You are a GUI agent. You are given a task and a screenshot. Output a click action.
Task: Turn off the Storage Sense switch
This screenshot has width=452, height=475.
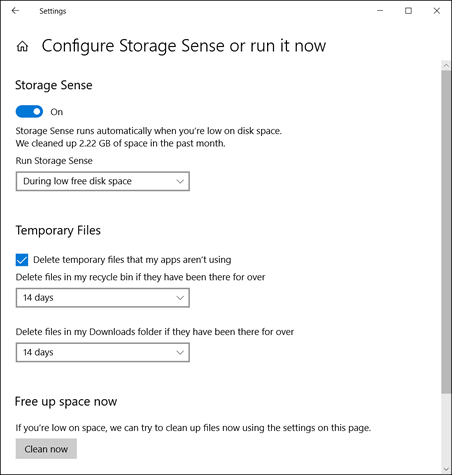click(x=29, y=112)
